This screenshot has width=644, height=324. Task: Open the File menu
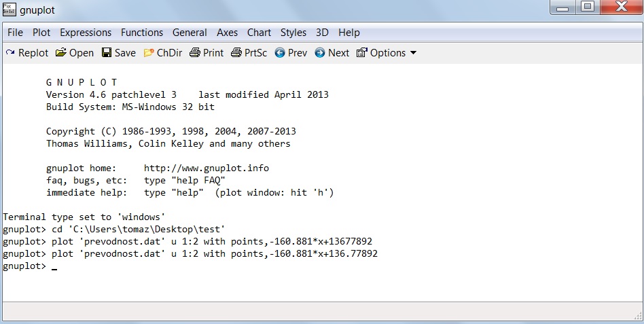point(15,33)
